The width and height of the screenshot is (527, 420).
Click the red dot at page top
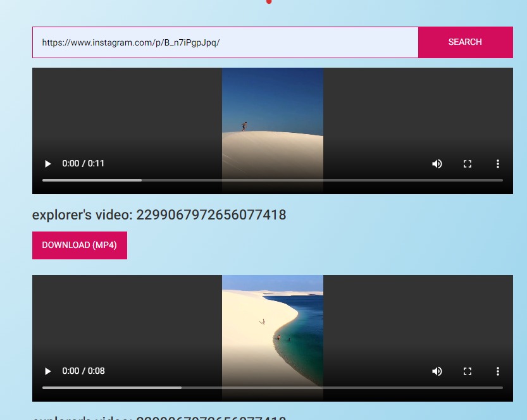269,2
